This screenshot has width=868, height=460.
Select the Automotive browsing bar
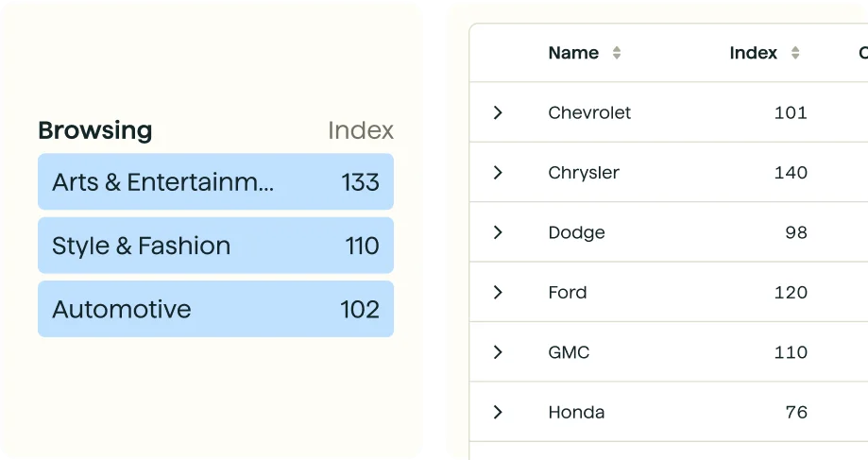coord(216,309)
